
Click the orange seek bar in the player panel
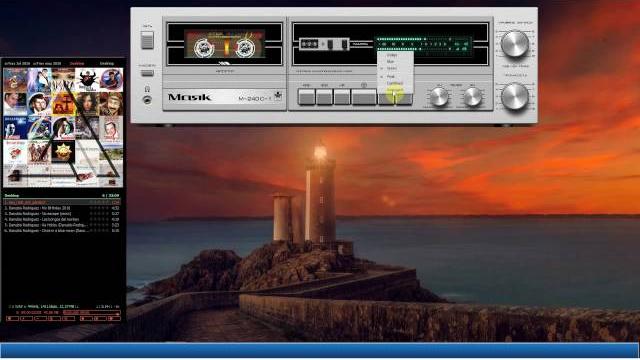click(x=91, y=312)
